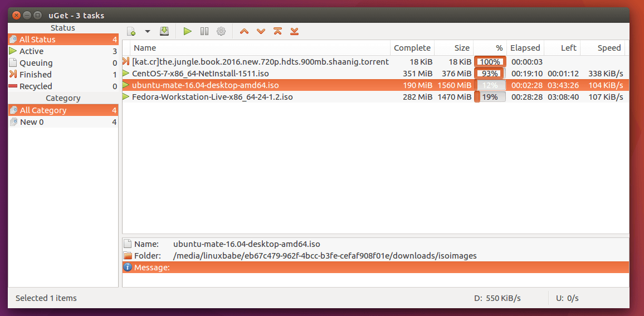644x316 pixels.
Task: Open the Recycled status list
Action: pyautogui.click(x=36, y=86)
